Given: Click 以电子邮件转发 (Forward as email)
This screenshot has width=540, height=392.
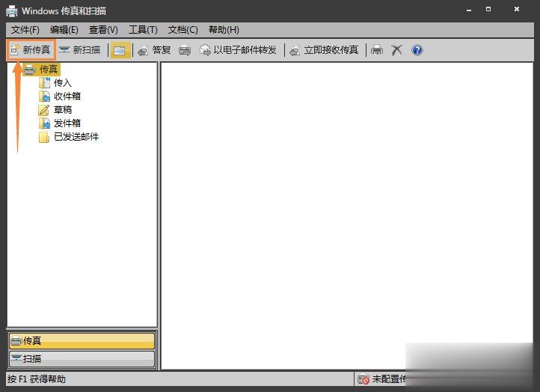Looking at the screenshot, I should [238, 50].
